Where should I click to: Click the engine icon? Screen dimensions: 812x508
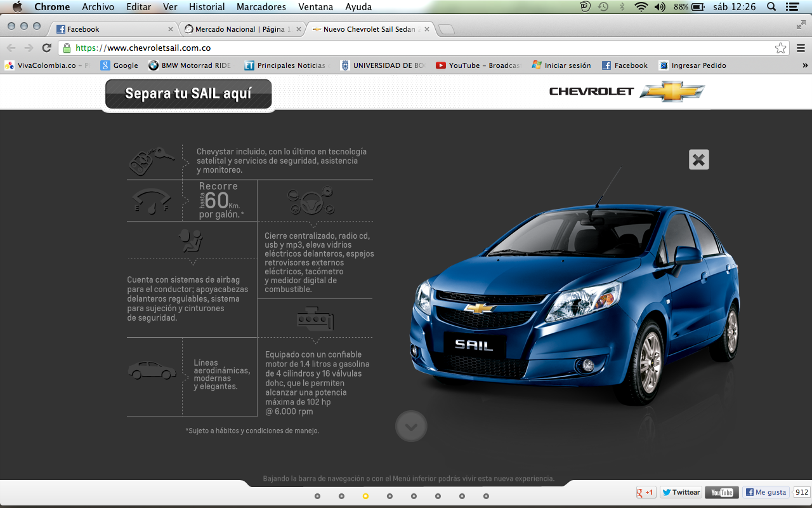(315, 318)
